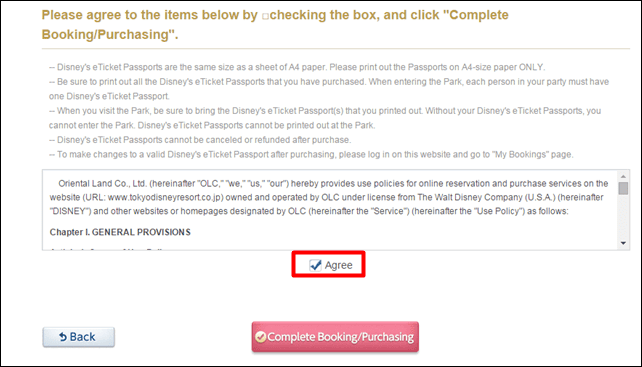Click Complete Booking/Purchasing button

click(x=335, y=337)
